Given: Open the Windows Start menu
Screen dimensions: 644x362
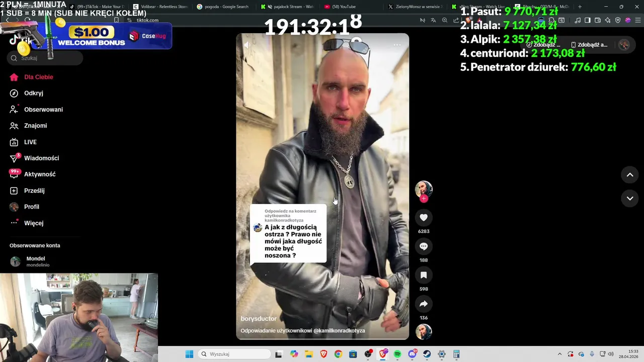Looking at the screenshot, I should point(189,354).
